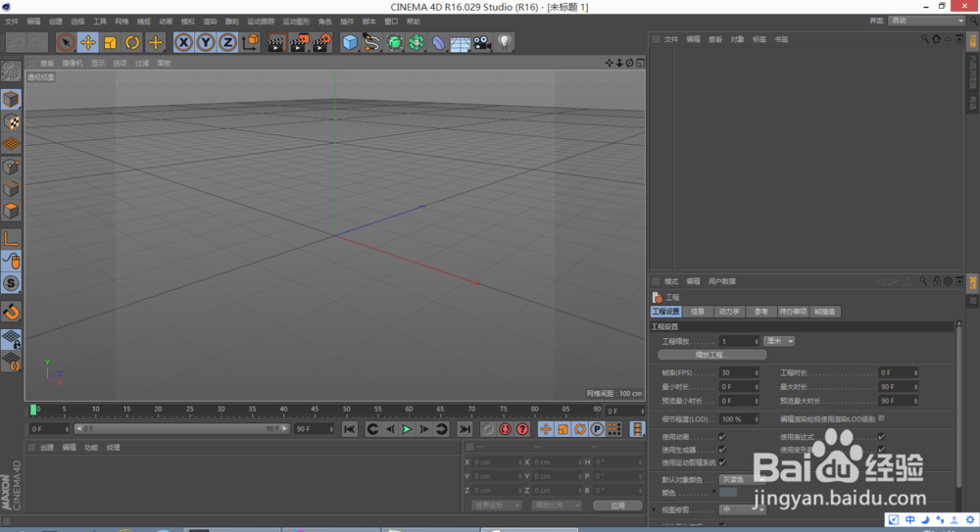
Task: Open the 创建 menu in the top menu bar
Action: [55, 22]
